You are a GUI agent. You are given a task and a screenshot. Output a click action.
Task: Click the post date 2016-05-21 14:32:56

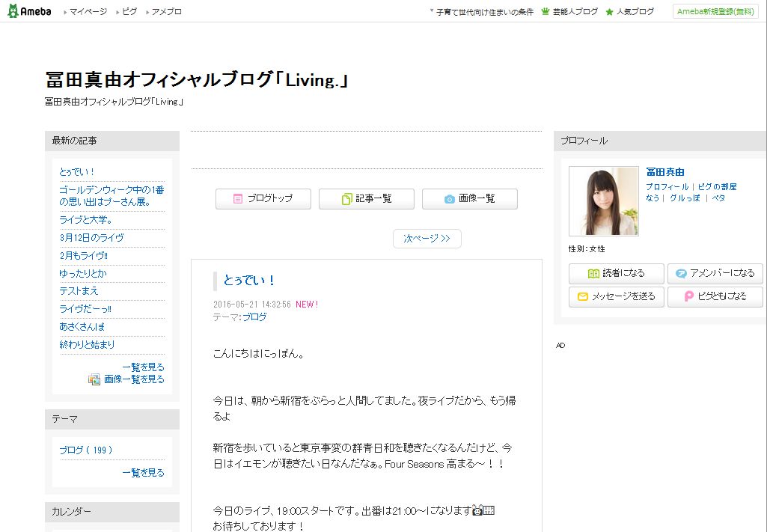point(252,304)
